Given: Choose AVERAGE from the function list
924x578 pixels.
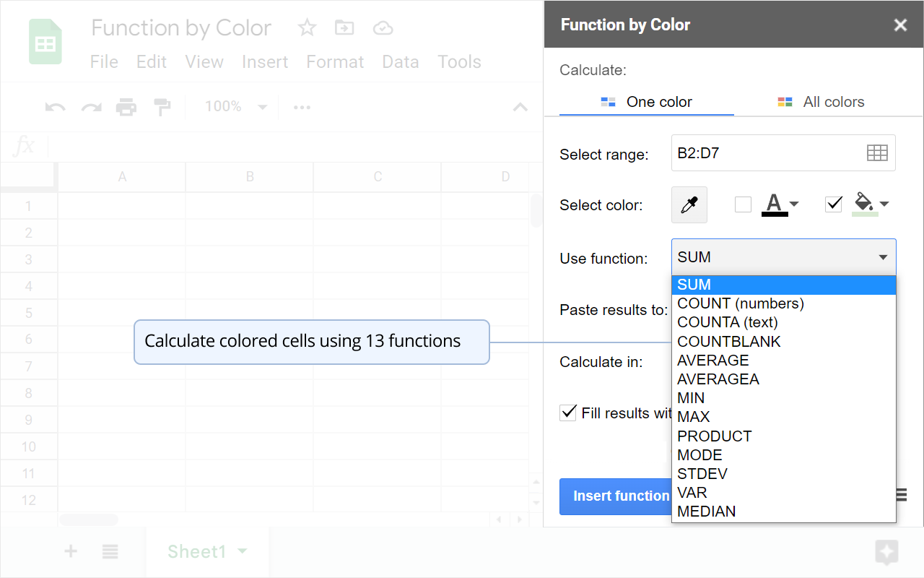Looking at the screenshot, I should (713, 360).
